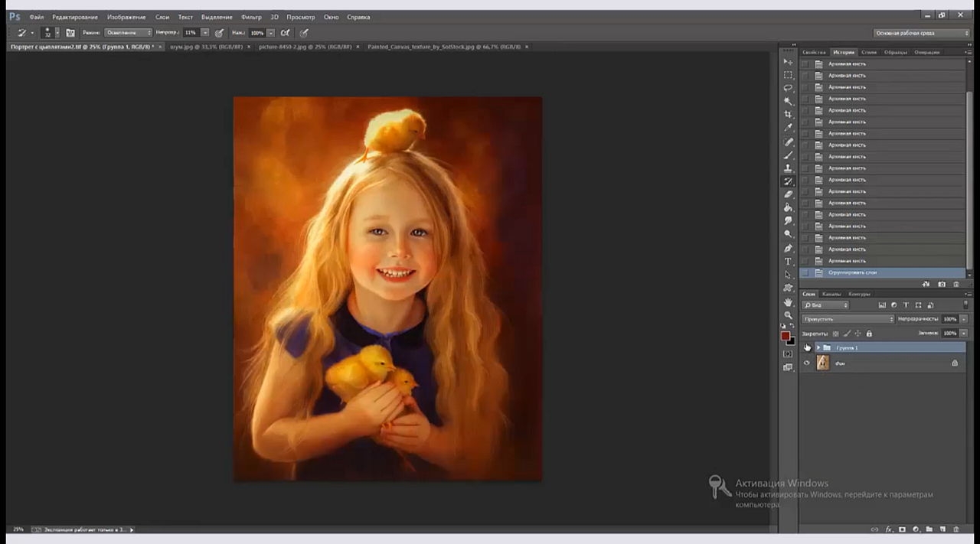
Task: Select the Magic Wand tool
Action: 788,101
